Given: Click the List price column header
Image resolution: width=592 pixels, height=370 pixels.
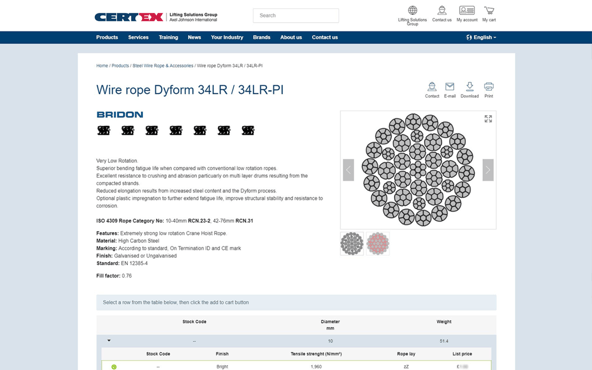Looking at the screenshot, I should pyautogui.click(x=462, y=354).
